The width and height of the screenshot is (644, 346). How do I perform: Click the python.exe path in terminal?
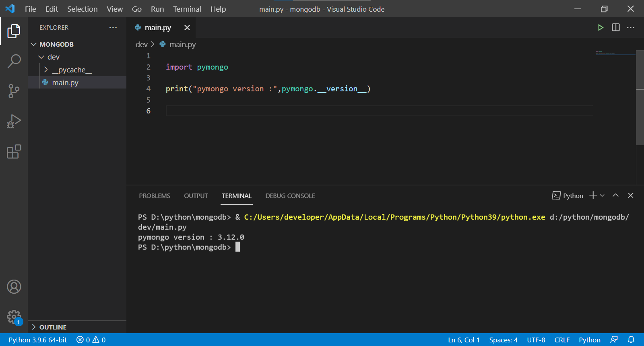394,217
